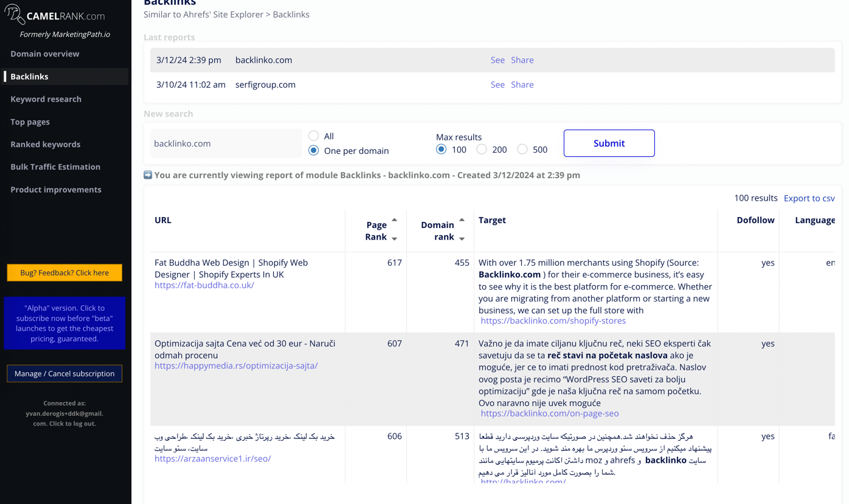This screenshot has width=849, height=504.
Task: Click the 100 results count text
Action: pos(756,198)
